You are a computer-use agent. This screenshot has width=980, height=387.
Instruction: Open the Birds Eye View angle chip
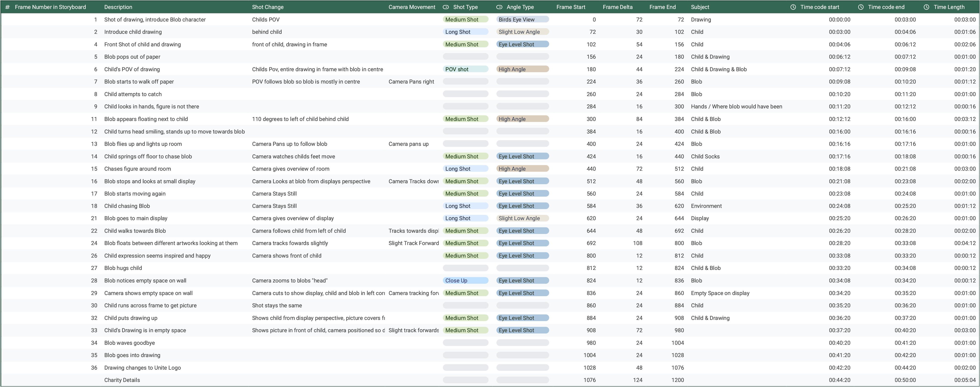pos(522,19)
